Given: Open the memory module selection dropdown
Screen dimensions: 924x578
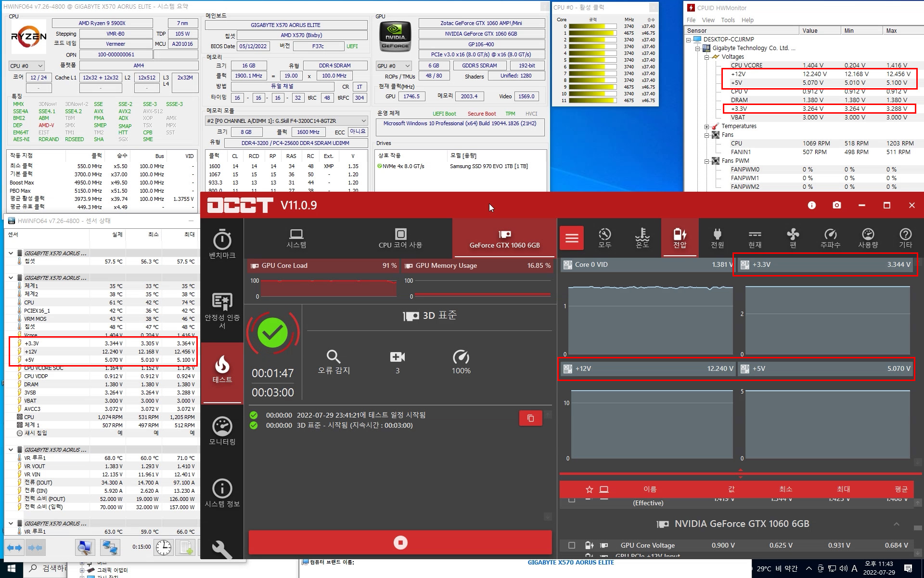Looking at the screenshot, I should (x=286, y=121).
